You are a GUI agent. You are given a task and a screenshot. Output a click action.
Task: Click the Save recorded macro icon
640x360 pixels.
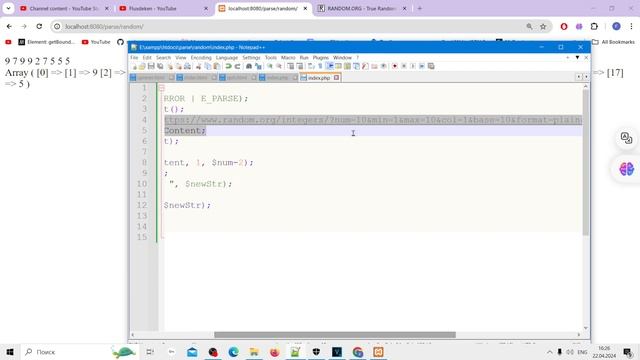(431, 66)
